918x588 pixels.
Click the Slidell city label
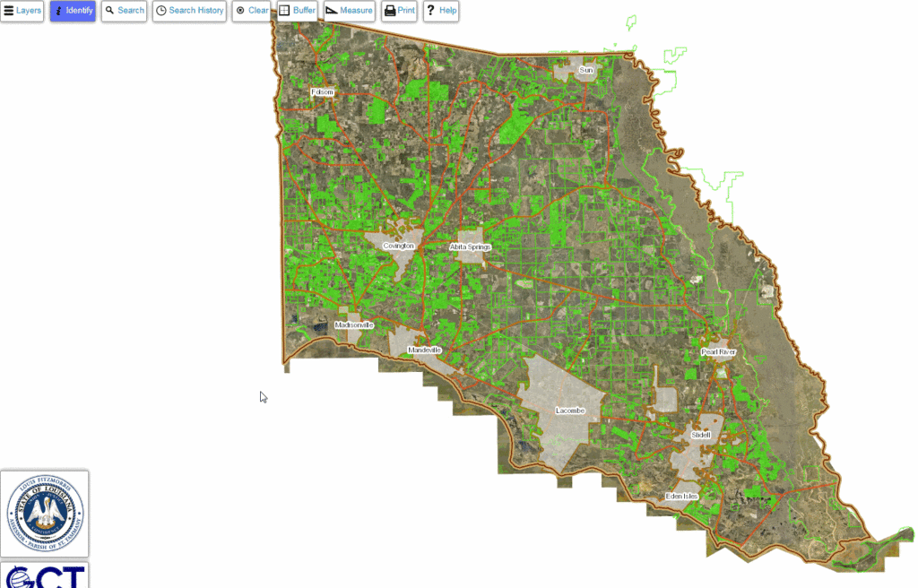pos(699,435)
